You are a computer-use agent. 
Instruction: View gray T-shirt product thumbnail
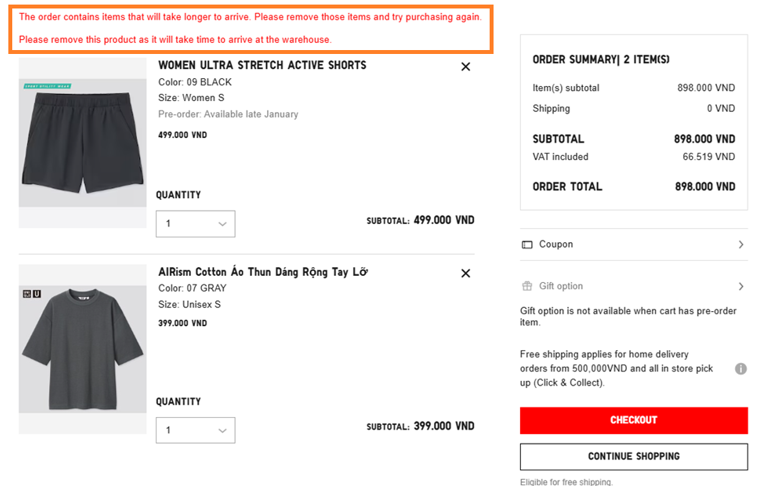[x=83, y=350]
